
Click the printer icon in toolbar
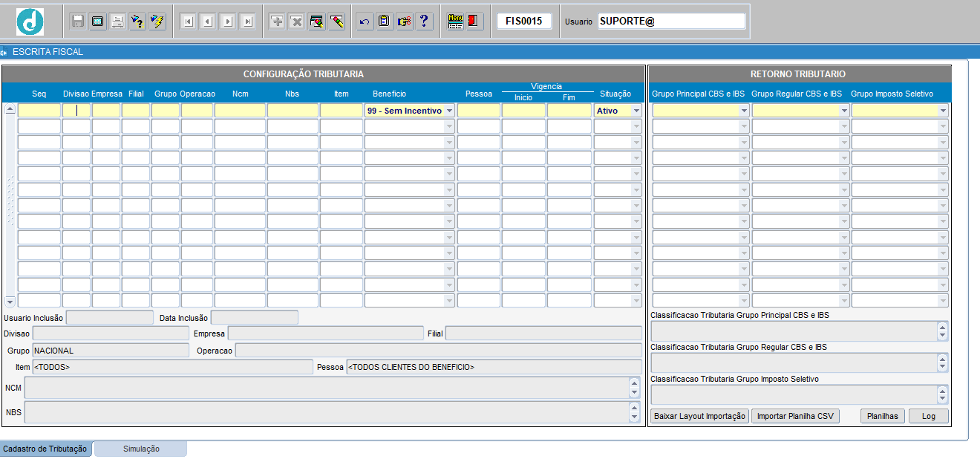(117, 22)
